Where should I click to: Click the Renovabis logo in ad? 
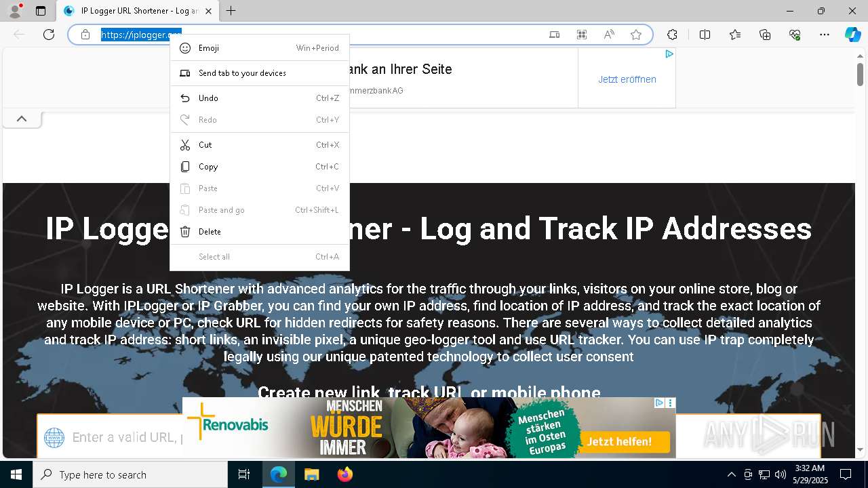click(x=228, y=422)
